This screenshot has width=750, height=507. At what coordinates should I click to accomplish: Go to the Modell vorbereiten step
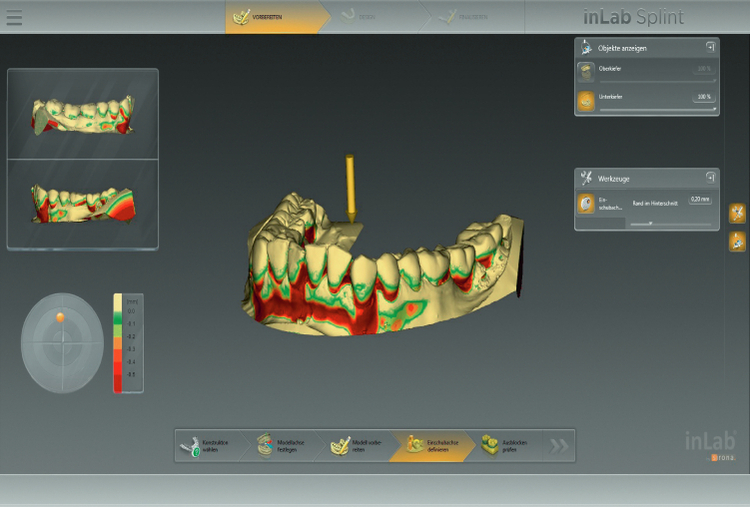(x=340, y=445)
